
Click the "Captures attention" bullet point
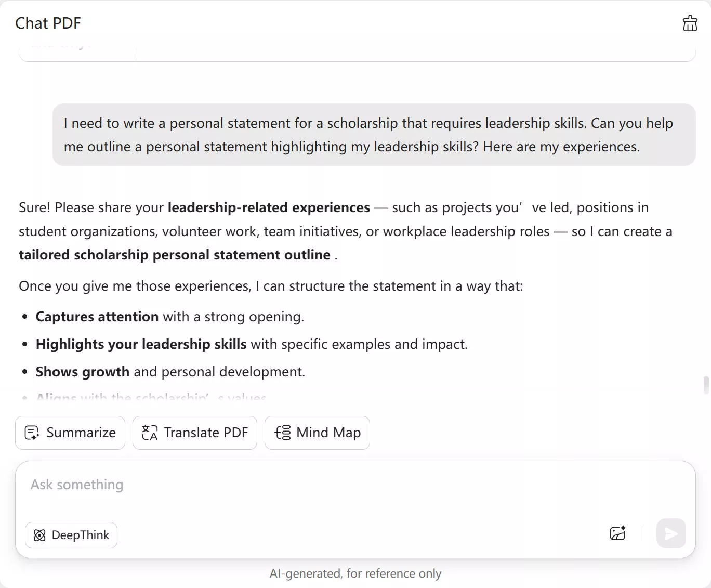97,317
